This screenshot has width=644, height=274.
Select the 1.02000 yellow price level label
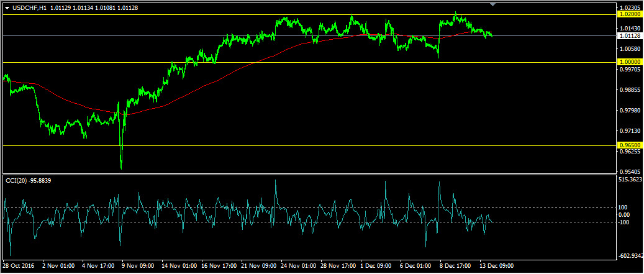point(629,14)
